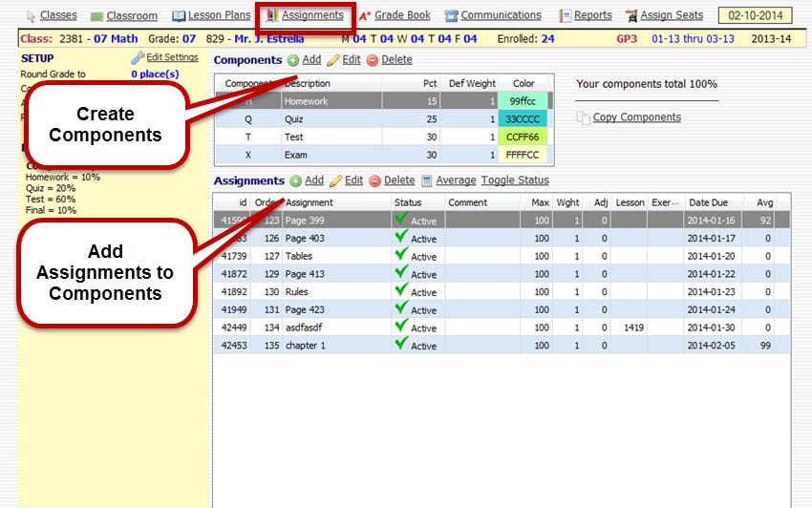This screenshot has width=812, height=508.
Task: Click Edit link next to Assignments
Action: coord(353,180)
